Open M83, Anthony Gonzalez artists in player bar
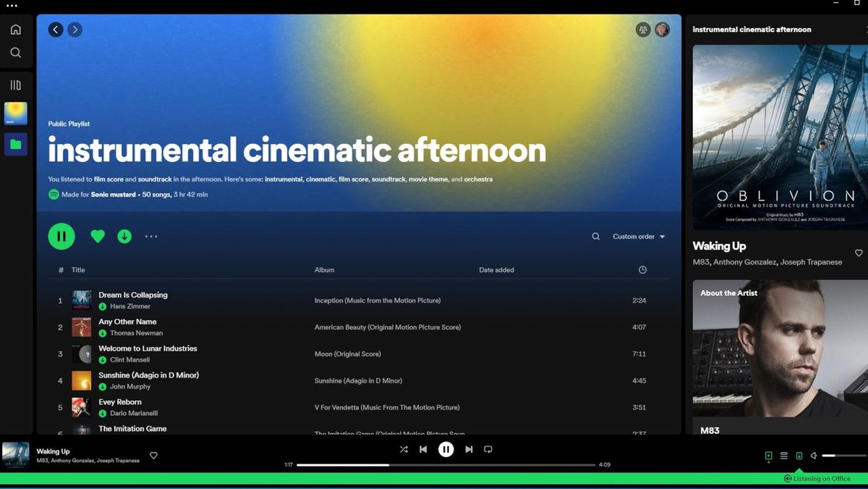 88,461
